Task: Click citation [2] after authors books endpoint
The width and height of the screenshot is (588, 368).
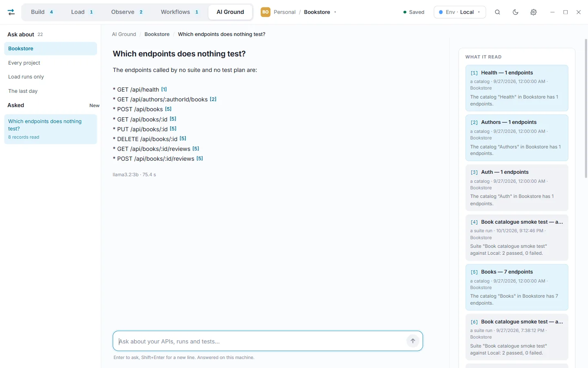Action: [x=213, y=99]
